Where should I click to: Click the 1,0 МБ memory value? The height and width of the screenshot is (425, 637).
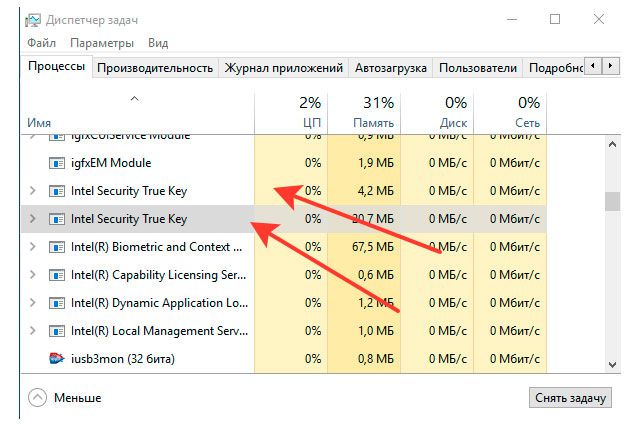(x=376, y=331)
